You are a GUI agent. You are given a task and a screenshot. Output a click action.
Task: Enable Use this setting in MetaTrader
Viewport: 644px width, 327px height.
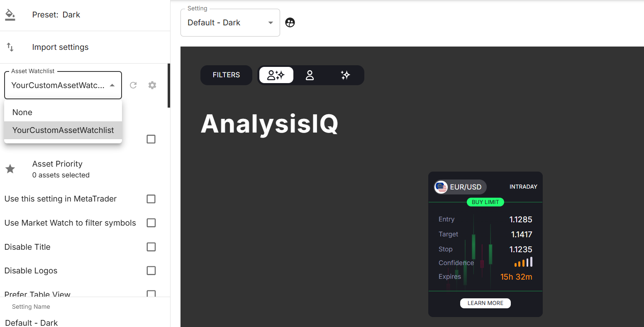pos(151,199)
